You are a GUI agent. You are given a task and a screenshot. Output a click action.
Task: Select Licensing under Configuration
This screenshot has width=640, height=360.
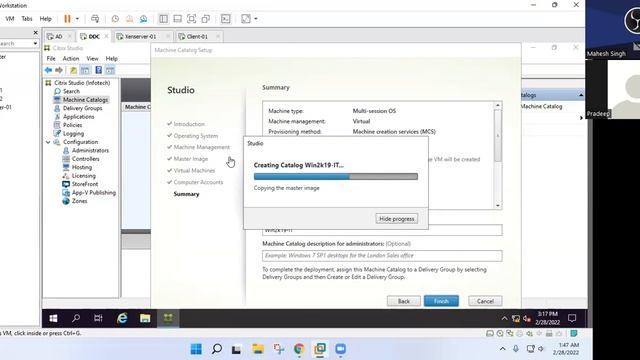click(84, 176)
